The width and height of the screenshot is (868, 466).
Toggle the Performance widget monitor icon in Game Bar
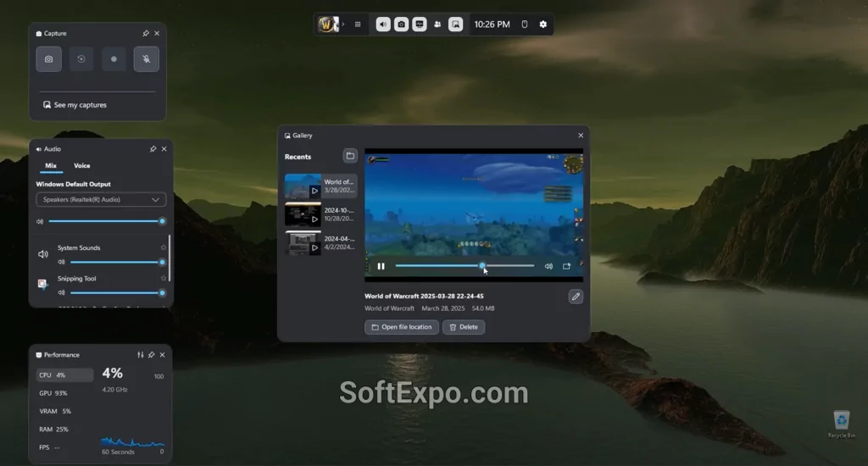pos(420,25)
